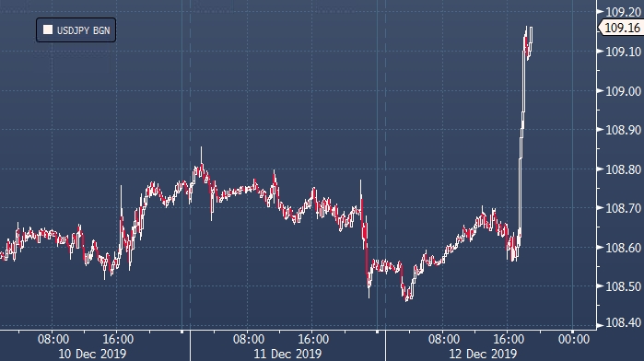Image resolution: width=644 pixels, height=361 pixels.
Task: Click the 108.70 price axis label
Action: [x=624, y=208]
